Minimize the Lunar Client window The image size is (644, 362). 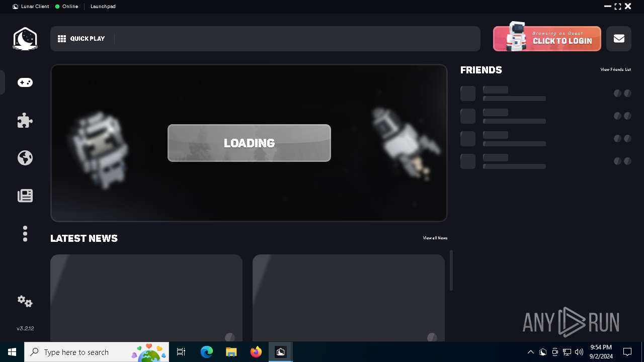pyautogui.click(x=608, y=7)
